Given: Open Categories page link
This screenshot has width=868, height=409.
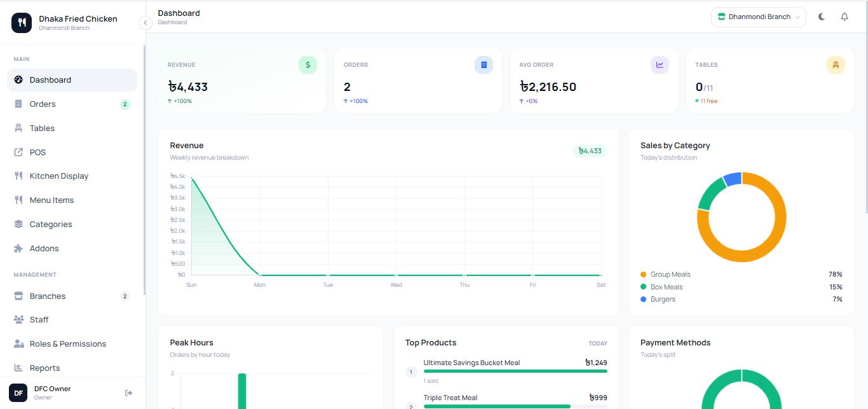Looking at the screenshot, I should 72,225.
